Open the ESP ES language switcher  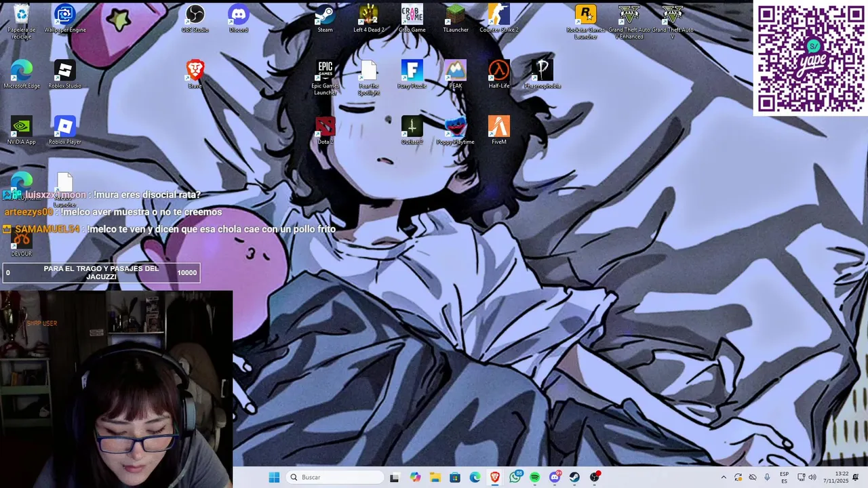784,477
